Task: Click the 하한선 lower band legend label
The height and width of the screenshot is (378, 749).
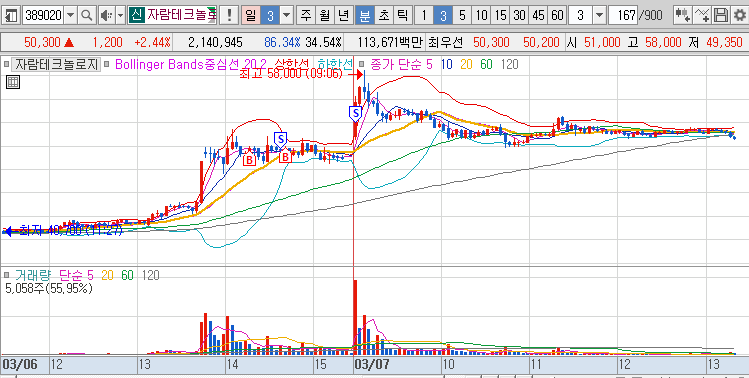Action: point(335,64)
